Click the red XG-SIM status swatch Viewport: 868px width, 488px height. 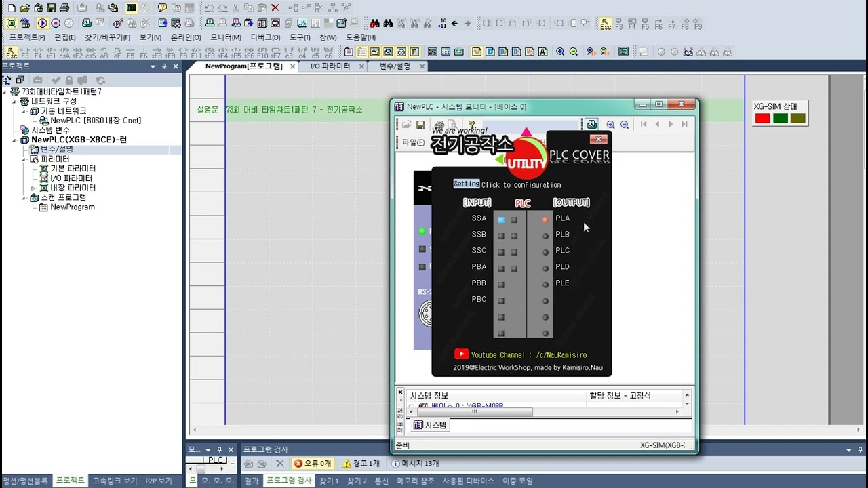[x=762, y=119]
